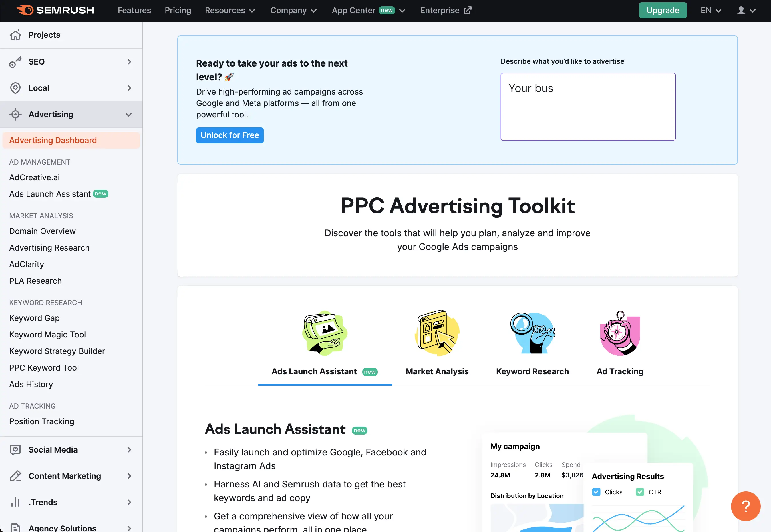The width and height of the screenshot is (771, 532).
Task: Click the Advertising target icon
Action: pyautogui.click(x=15, y=114)
